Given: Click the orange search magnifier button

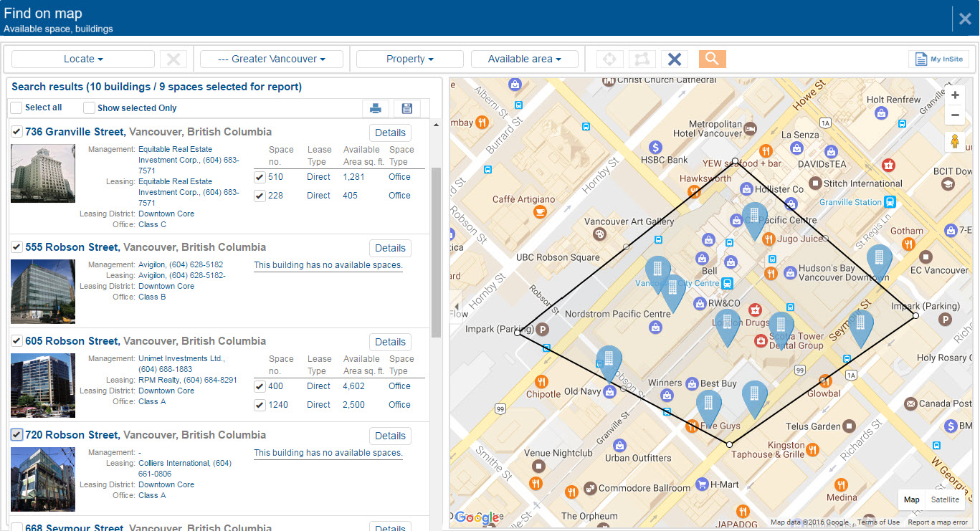Looking at the screenshot, I should pos(712,59).
